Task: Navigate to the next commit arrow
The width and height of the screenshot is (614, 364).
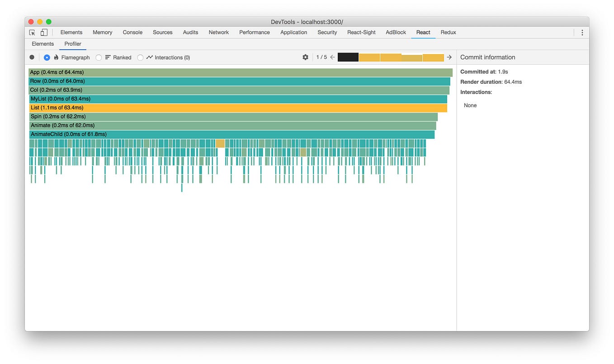Action: [x=449, y=57]
